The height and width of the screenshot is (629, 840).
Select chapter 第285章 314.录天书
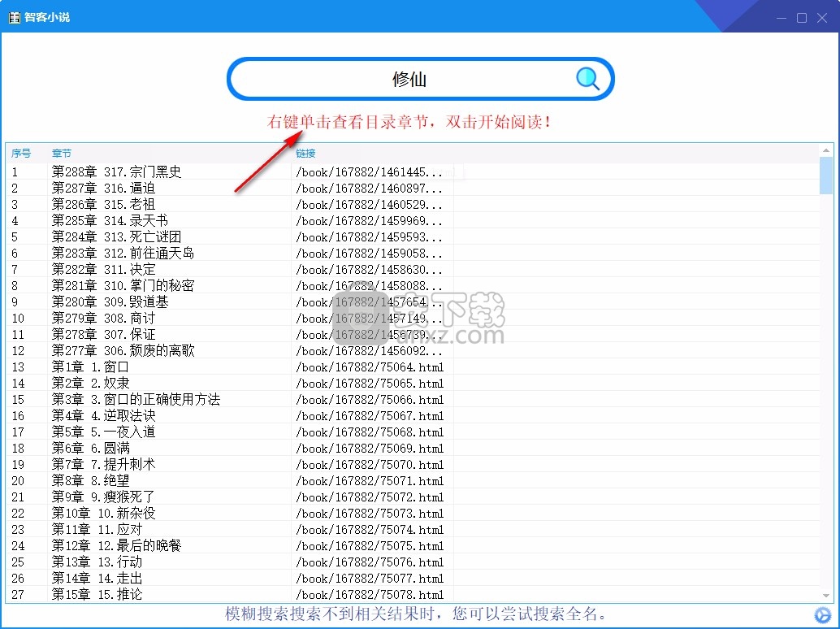click(x=110, y=220)
